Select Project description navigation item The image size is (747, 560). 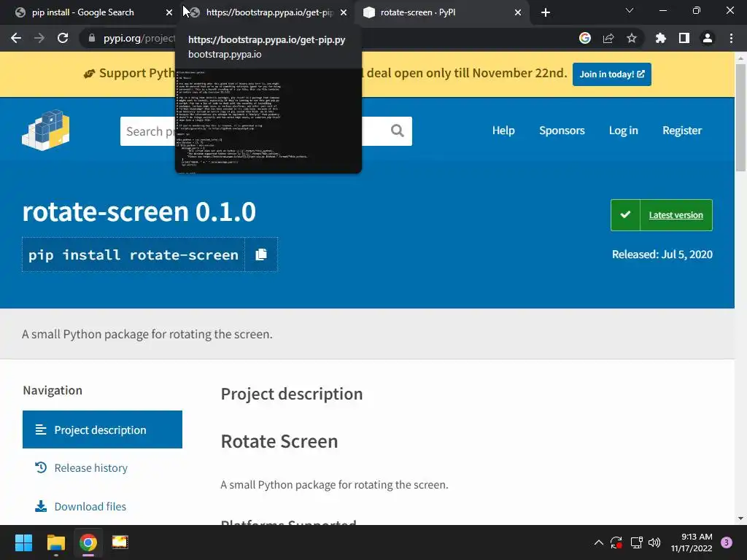tap(102, 429)
